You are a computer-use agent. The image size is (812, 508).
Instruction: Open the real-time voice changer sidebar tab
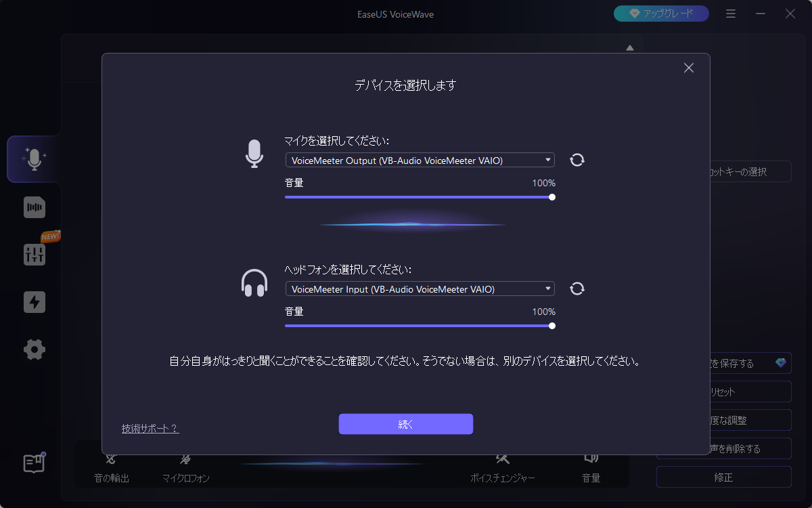[34, 159]
